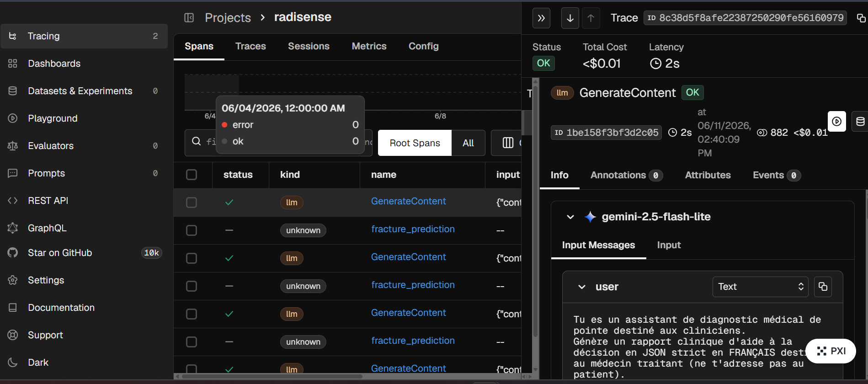Open Prompts message icon
This screenshot has width=868, height=384.
13,173
